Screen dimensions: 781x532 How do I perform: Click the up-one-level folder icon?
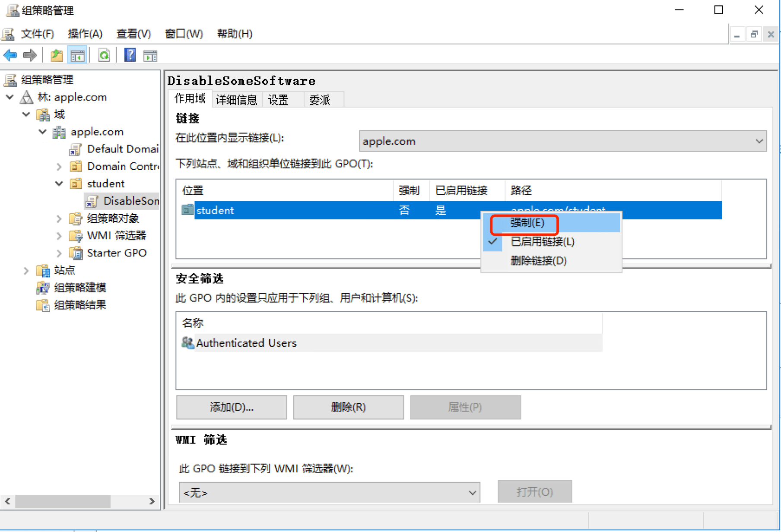(57, 55)
